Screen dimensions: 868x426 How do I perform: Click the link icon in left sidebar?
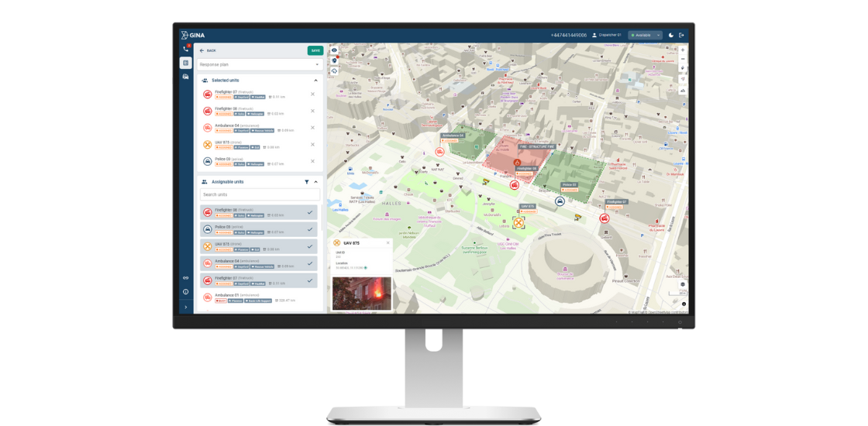185,278
